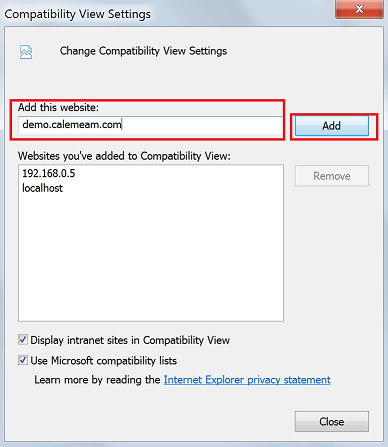Click the 'Add this website:' label

coord(58,107)
